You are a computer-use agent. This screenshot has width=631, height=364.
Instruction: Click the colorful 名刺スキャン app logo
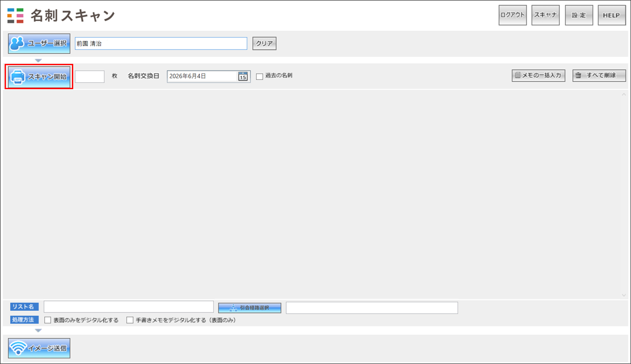[x=16, y=16]
